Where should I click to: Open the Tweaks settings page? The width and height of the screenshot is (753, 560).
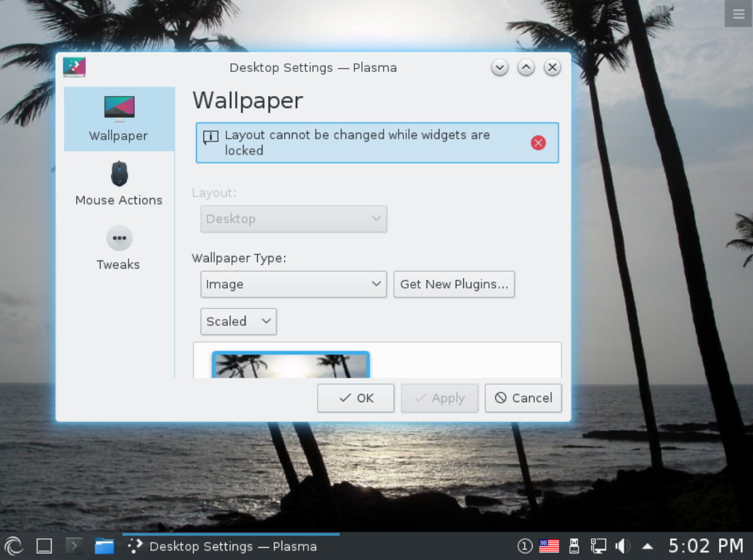(118, 247)
